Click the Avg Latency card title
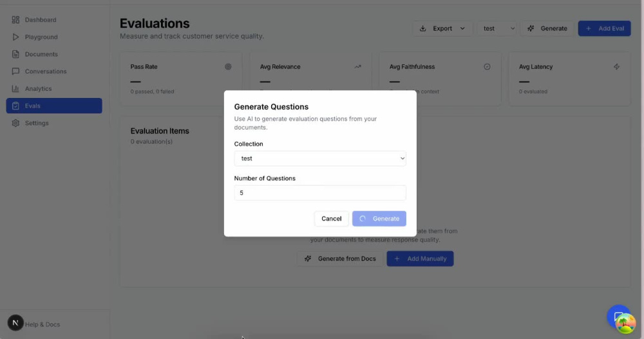Image resolution: width=644 pixels, height=339 pixels. (x=536, y=66)
